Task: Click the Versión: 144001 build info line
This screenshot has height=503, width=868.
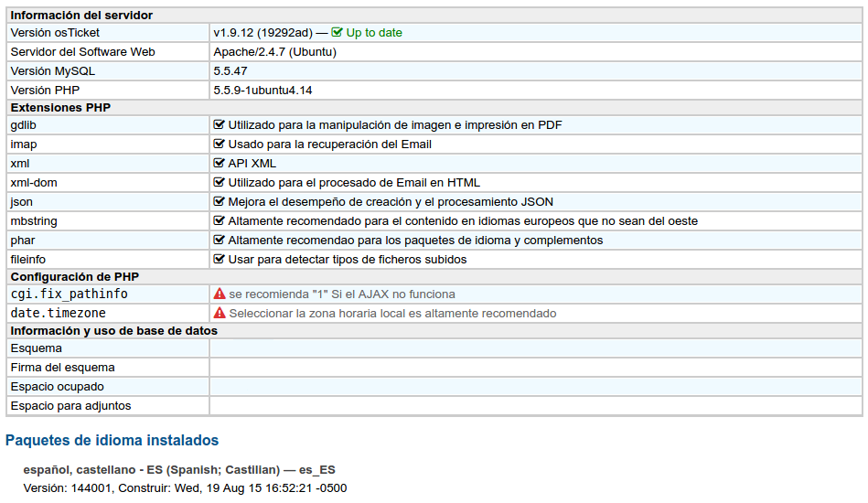Action: (185, 488)
